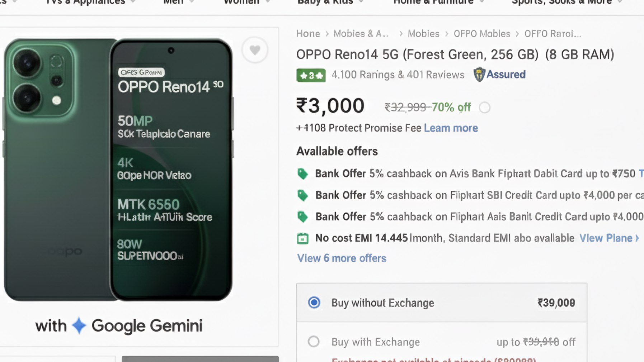The height and width of the screenshot is (362, 644).
Task: Open the OPPO Reno14 product image
Action: (118, 170)
